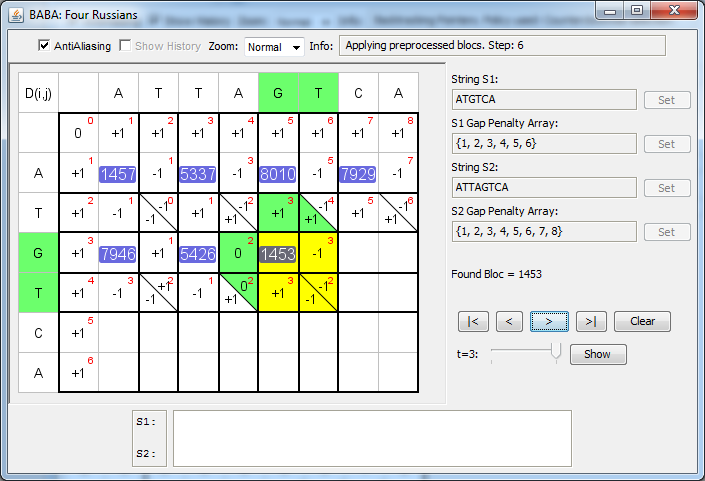705x481 pixels.
Task: Toggle the AntiAliasing checkbox
Action: [x=44, y=46]
